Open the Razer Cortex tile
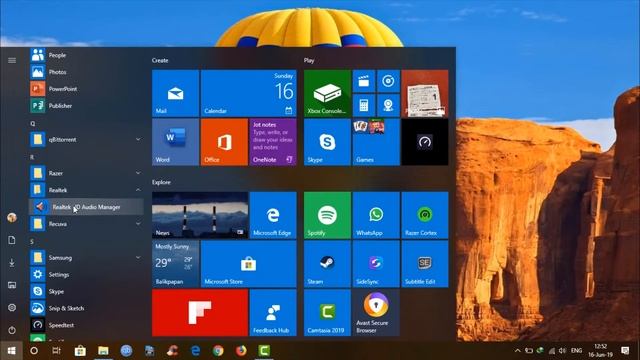 (425, 215)
